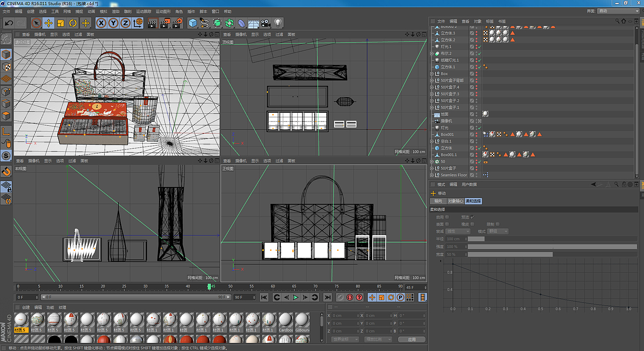The image size is (644, 351).
Task: Toggle Y axis lock
Action: [x=113, y=23]
